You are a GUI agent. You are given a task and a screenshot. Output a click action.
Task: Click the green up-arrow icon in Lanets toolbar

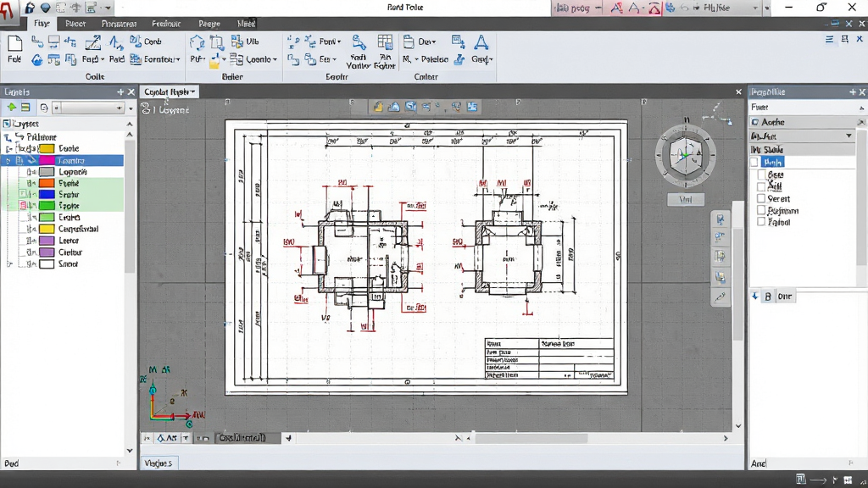(x=11, y=108)
